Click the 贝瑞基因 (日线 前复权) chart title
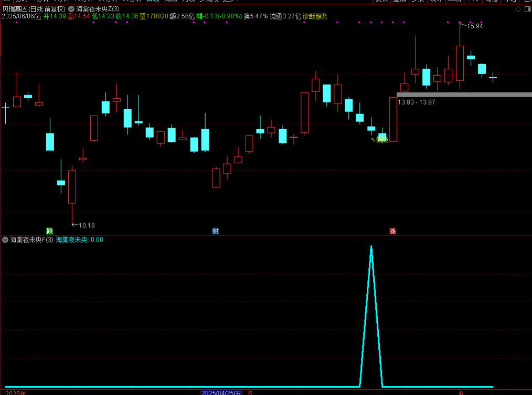Image resolution: width=532 pixels, height=395 pixels. (34, 9)
